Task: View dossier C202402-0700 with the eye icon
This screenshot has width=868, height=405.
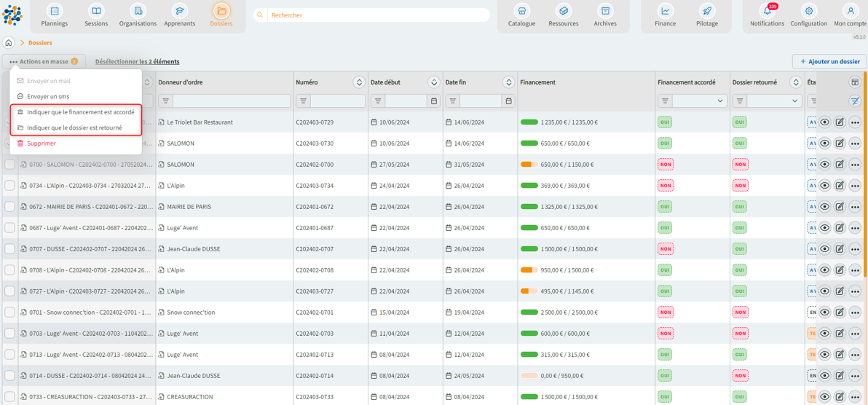Action: click(x=825, y=165)
